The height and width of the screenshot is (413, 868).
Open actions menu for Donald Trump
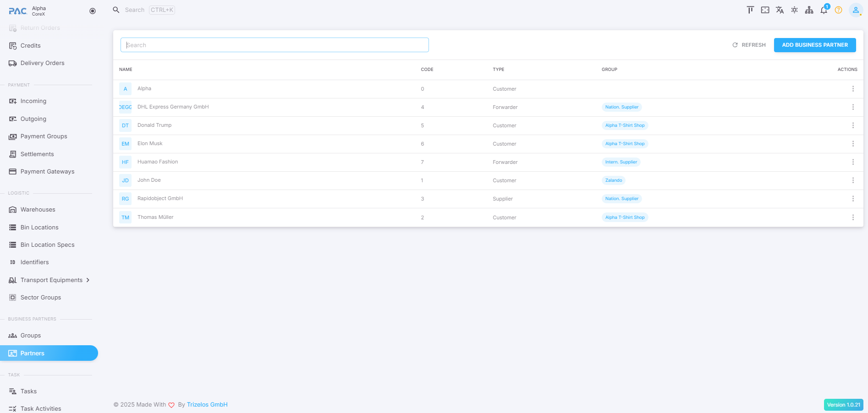[x=852, y=125]
